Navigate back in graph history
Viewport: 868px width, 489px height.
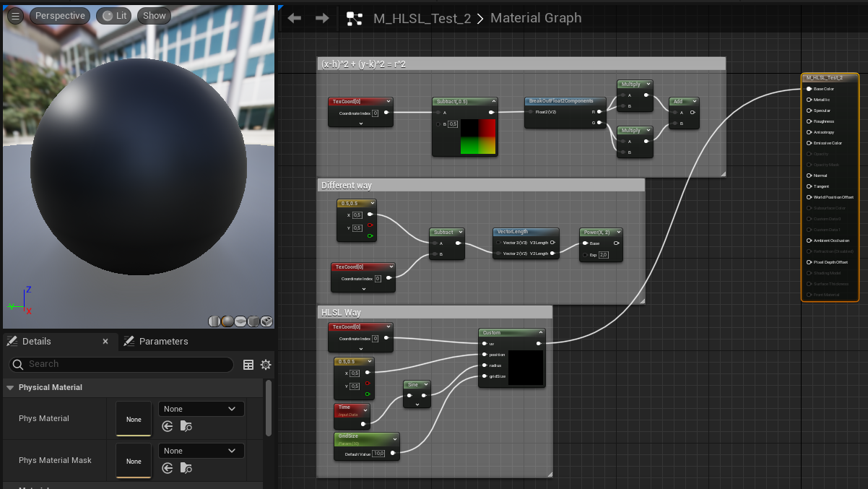coord(295,18)
